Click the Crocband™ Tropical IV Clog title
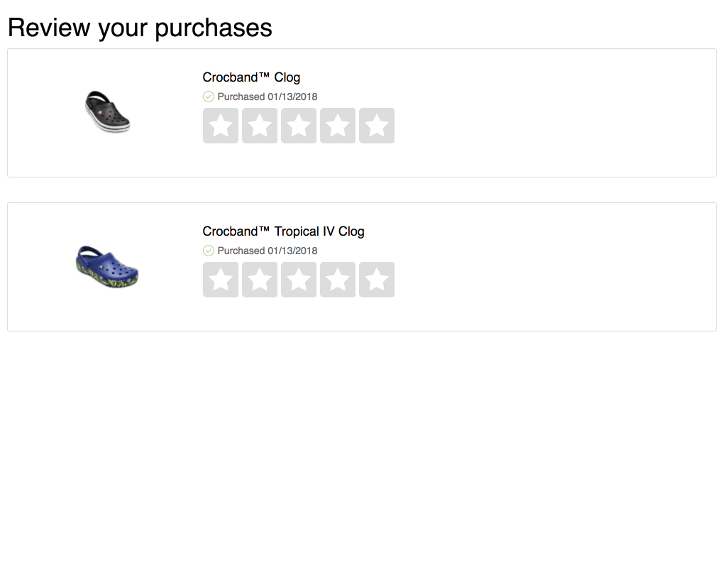728x570 pixels. click(283, 231)
